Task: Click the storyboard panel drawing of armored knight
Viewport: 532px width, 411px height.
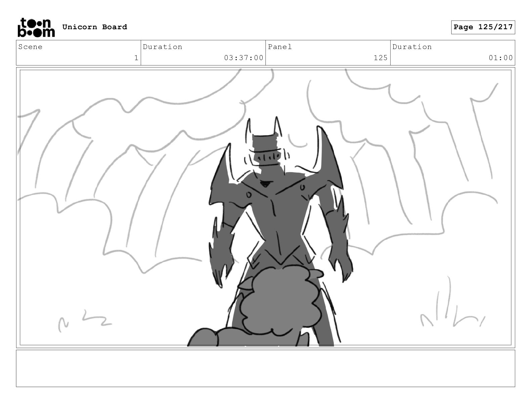Action: (x=265, y=208)
